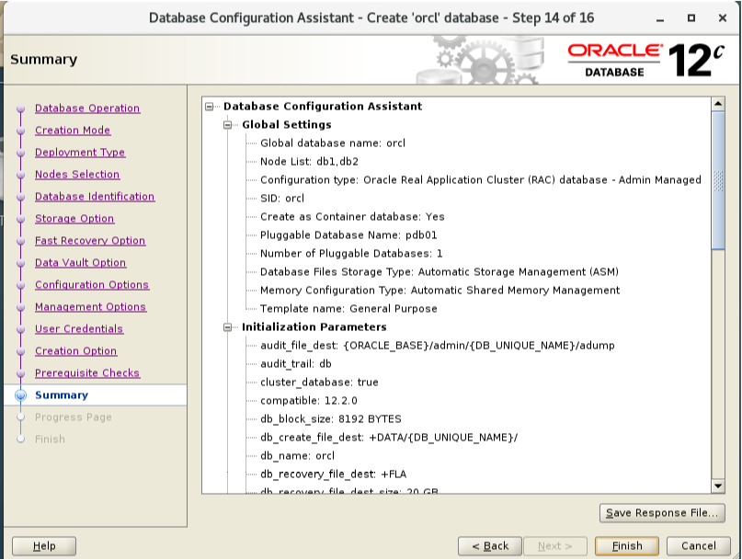The width and height of the screenshot is (742, 560).
Task: Open the Storage Option step
Action: [x=74, y=219]
